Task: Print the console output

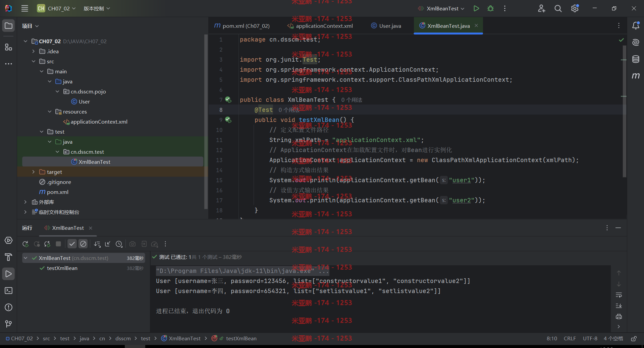Action: (619, 317)
